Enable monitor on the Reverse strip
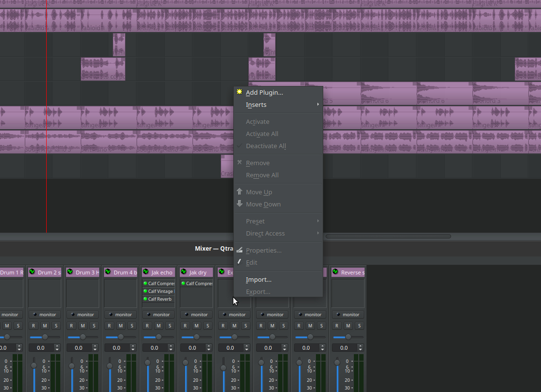Image resolution: width=541 pixels, height=392 pixels. coord(348,314)
